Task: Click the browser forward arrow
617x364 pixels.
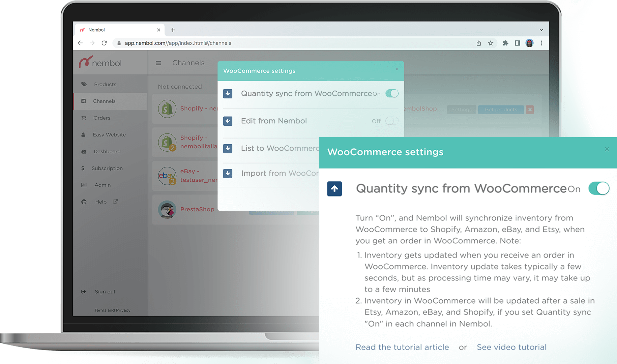Action: (92, 43)
